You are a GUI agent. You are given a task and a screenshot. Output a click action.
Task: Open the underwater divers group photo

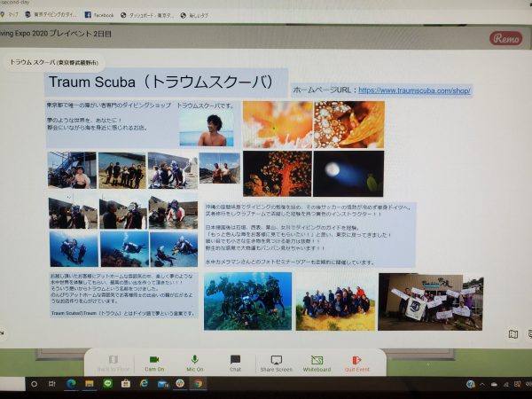(x=247, y=301)
